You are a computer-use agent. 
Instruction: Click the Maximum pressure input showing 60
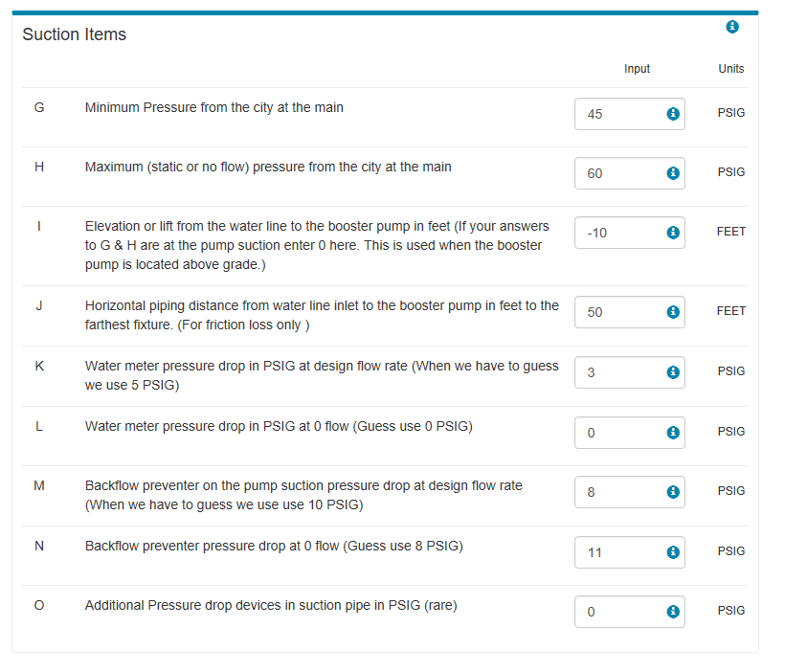(x=629, y=173)
